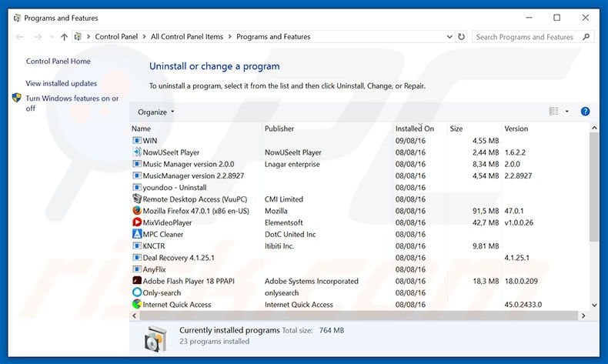Click the MusicManager version 2.2.8927 icon
This screenshot has height=364, width=608.
(x=137, y=175)
